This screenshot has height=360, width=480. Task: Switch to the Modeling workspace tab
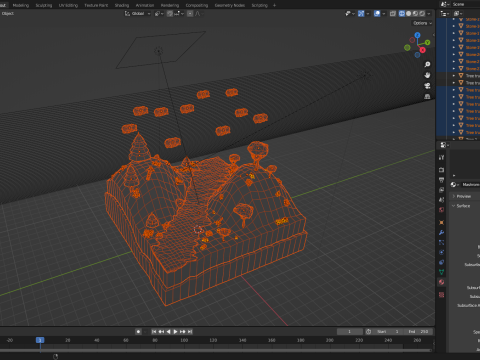tap(21, 5)
